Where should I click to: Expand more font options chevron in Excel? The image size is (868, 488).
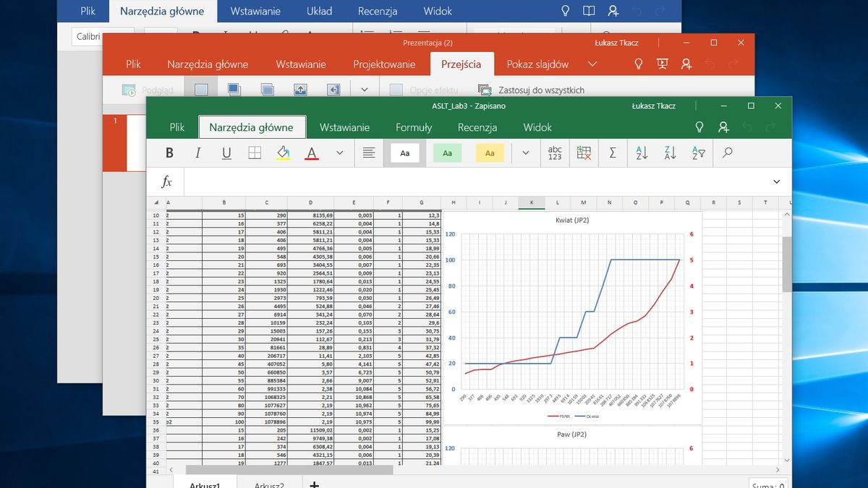tap(339, 153)
